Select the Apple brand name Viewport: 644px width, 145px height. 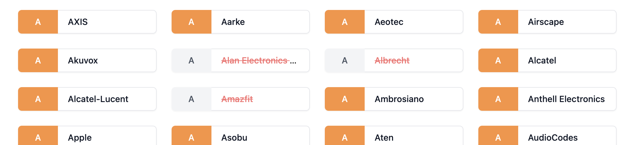pos(80,137)
